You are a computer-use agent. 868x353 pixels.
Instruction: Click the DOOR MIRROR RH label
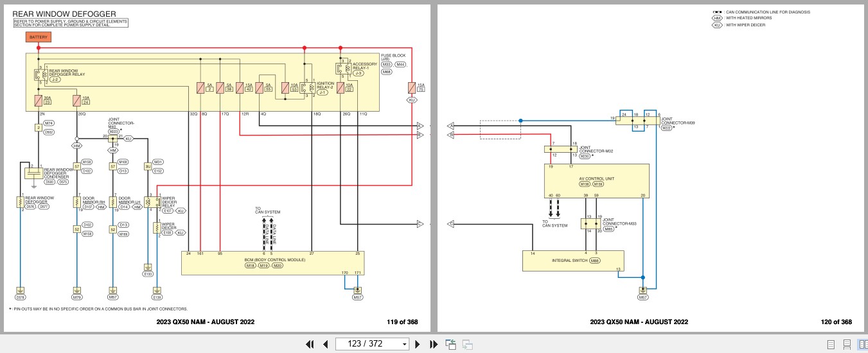click(x=93, y=200)
